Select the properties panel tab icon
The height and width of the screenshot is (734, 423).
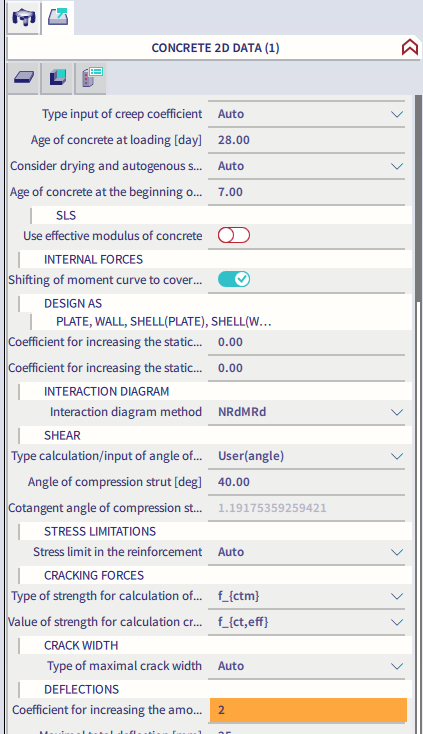(58, 18)
